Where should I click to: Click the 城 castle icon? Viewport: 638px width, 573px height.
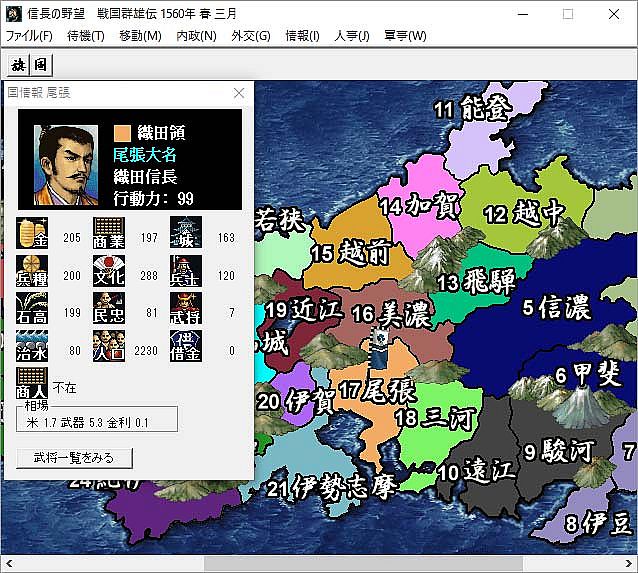186,232
